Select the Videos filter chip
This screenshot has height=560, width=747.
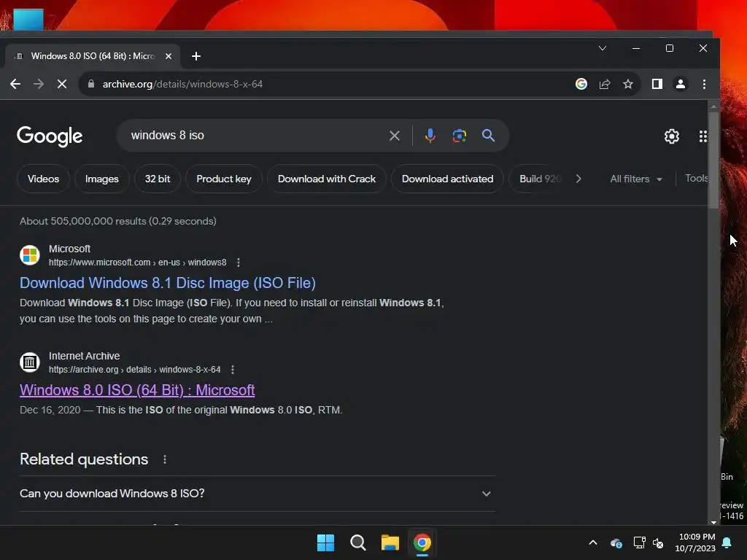(43, 179)
